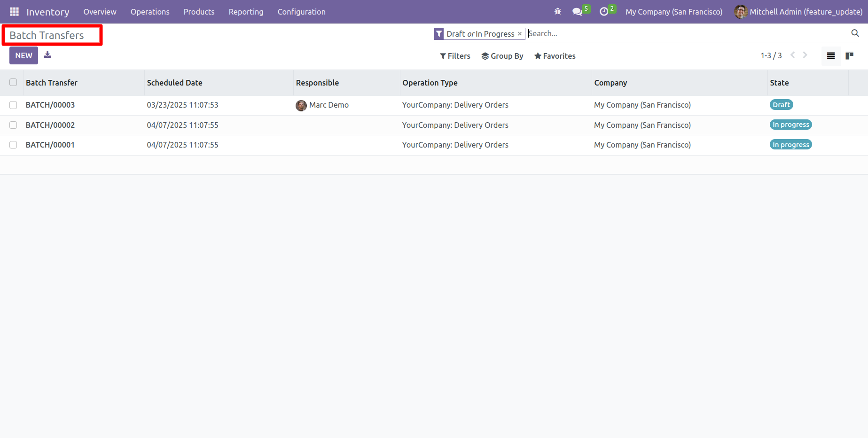
Task: Open the activities clock icon
Action: [x=604, y=12]
